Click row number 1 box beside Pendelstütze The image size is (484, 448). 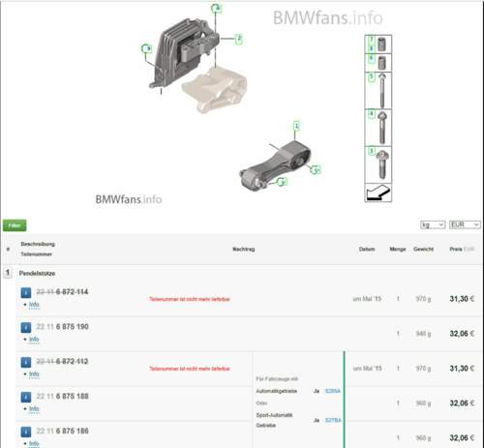click(8, 273)
